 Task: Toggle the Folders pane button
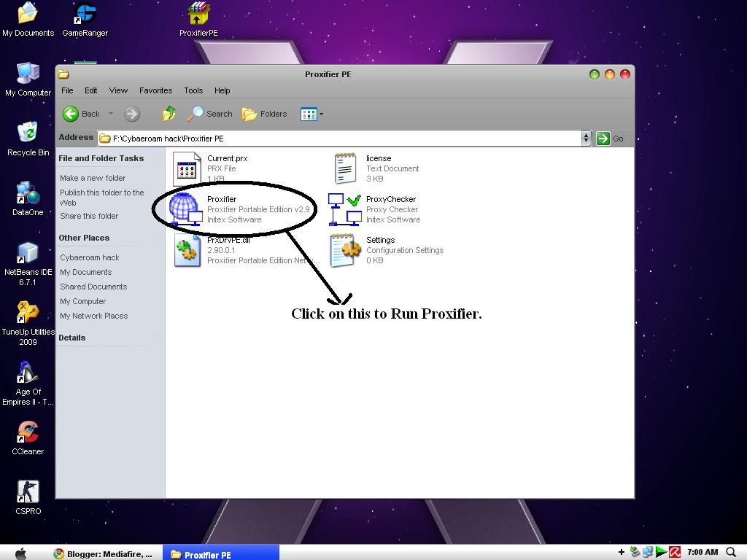click(x=264, y=114)
